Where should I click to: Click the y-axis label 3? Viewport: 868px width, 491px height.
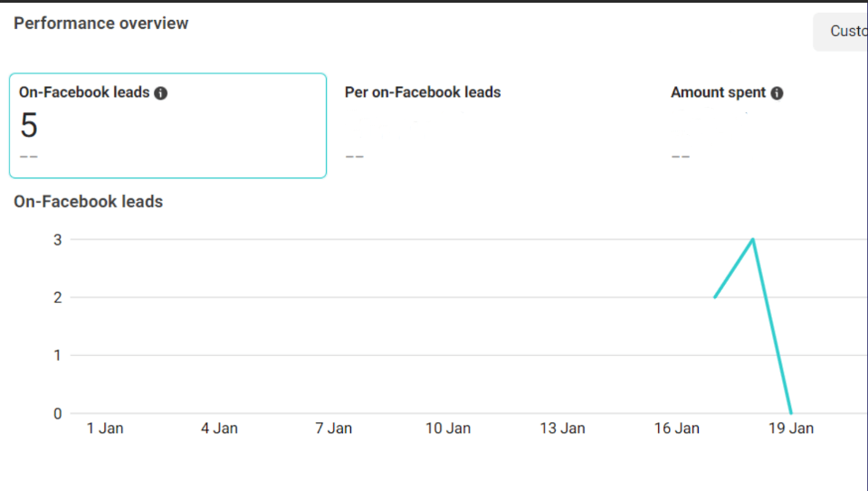coord(57,240)
